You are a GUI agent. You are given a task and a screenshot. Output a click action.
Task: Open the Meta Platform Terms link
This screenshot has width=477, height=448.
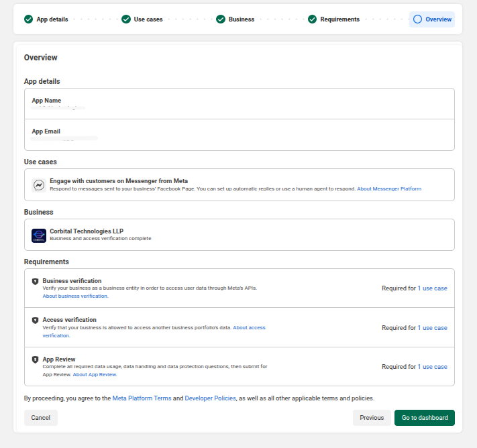click(x=142, y=398)
